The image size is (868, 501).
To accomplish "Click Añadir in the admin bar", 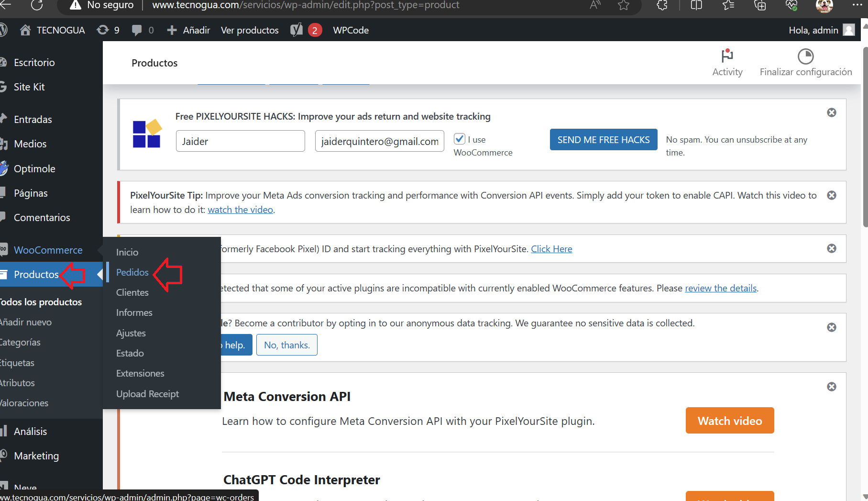I will [x=188, y=30].
